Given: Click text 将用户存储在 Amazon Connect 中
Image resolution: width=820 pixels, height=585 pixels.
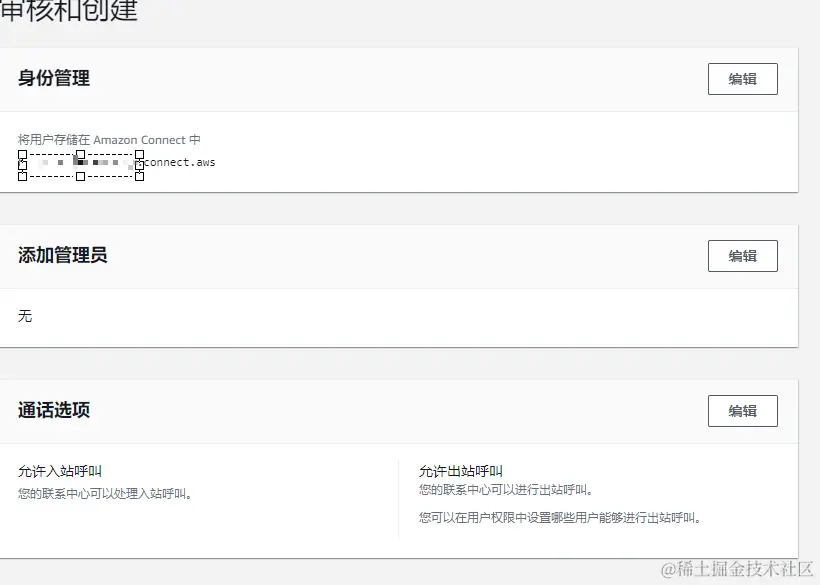Looking at the screenshot, I should click(x=109, y=140).
